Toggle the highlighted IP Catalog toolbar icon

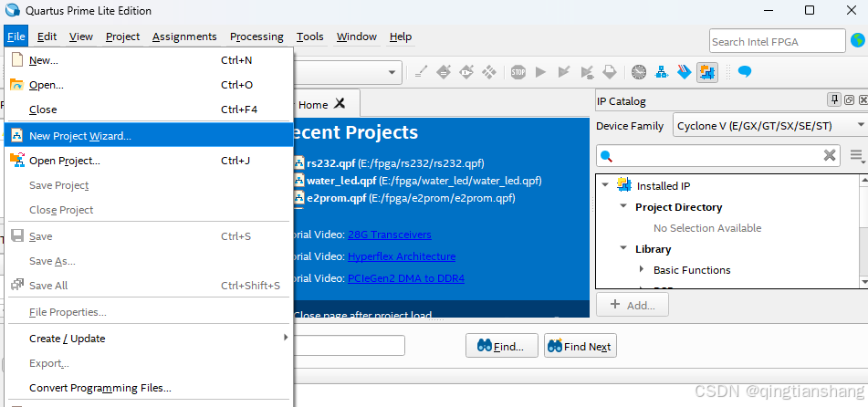[x=707, y=72]
